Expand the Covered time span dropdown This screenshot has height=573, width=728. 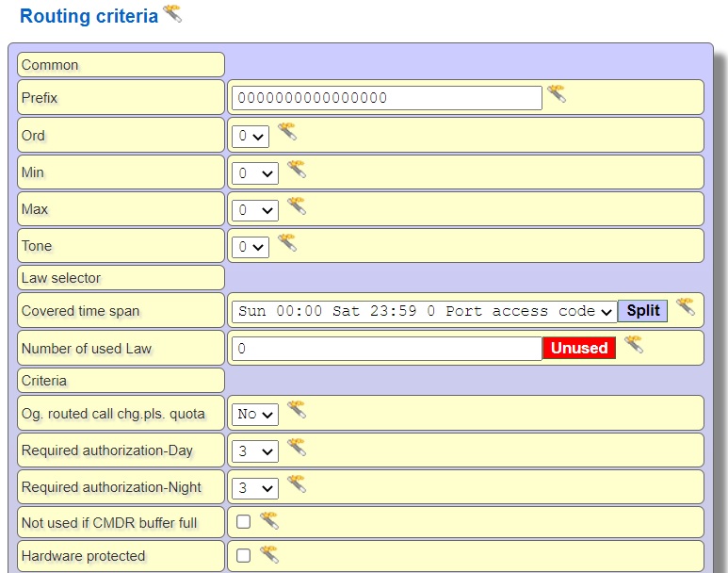[x=424, y=312]
